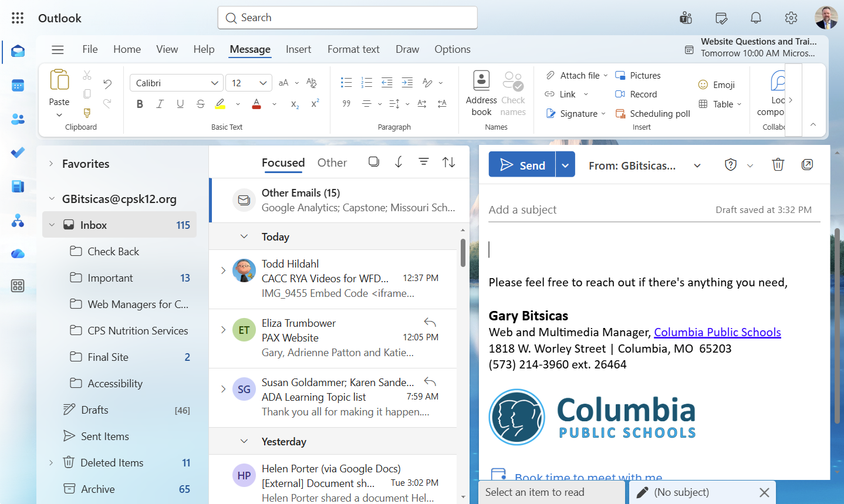This screenshot has height=504, width=844.
Task: Click Select messages icon in list header
Action: (x=373, y=162)
